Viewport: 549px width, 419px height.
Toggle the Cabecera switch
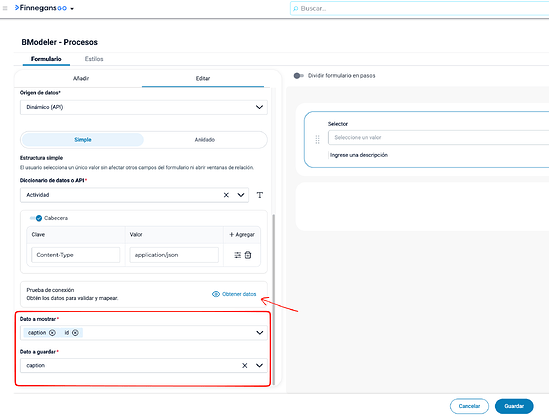click(x=36, y=218)
